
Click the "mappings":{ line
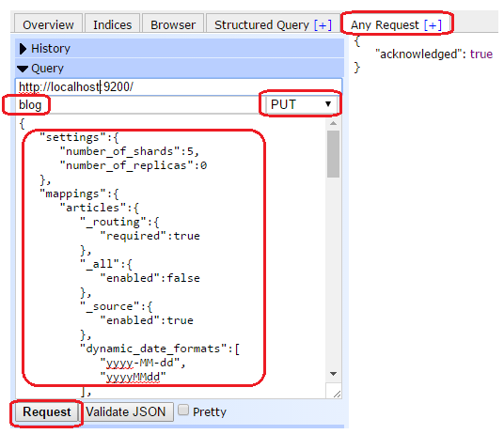pos(79,194)
